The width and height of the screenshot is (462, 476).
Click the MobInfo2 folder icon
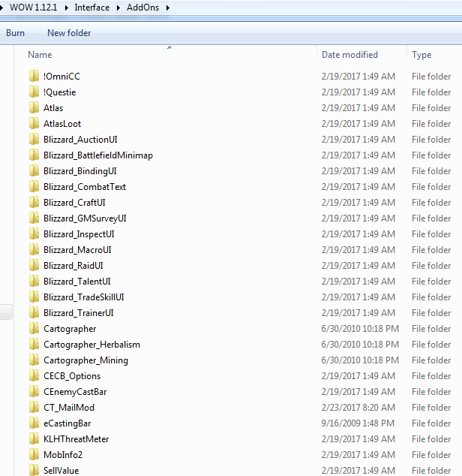(x=34, y=455)
